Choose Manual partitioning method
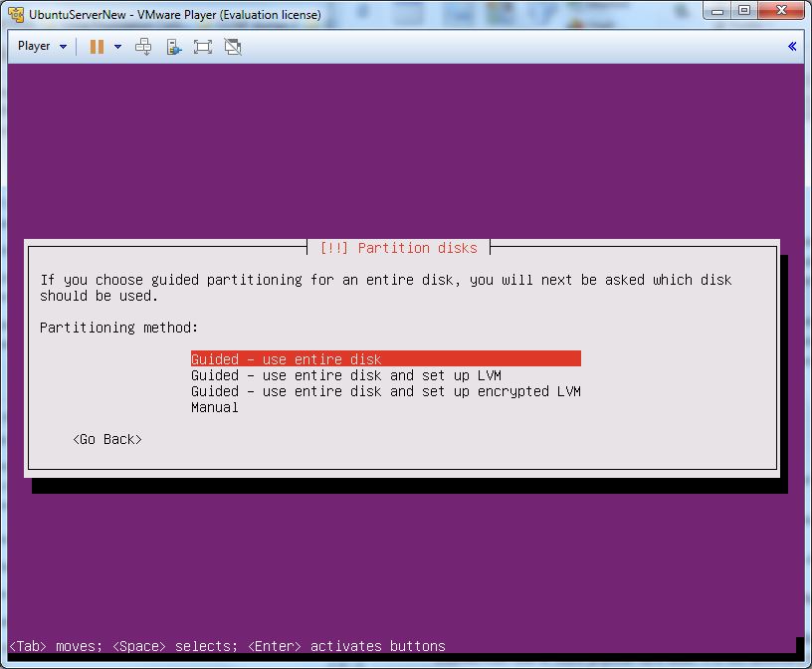The width and height of the screenshot is (812, 669). pos(215,407)
